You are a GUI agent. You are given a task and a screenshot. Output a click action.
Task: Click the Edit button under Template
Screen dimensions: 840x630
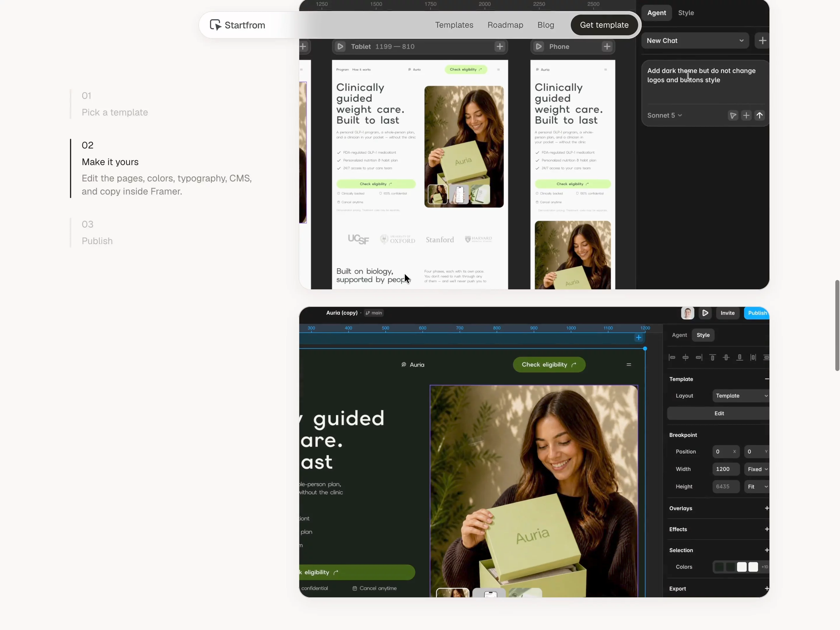click(718, 414)
